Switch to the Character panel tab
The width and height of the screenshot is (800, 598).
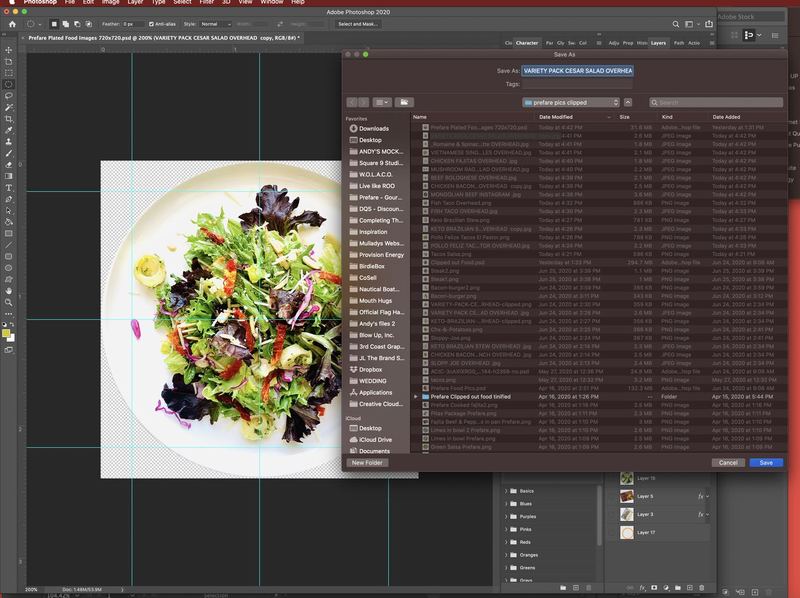pos(527,43)
